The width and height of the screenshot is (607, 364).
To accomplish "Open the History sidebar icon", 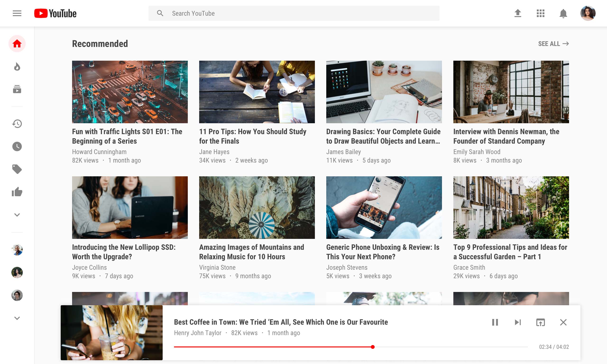I will coord(17,124).
